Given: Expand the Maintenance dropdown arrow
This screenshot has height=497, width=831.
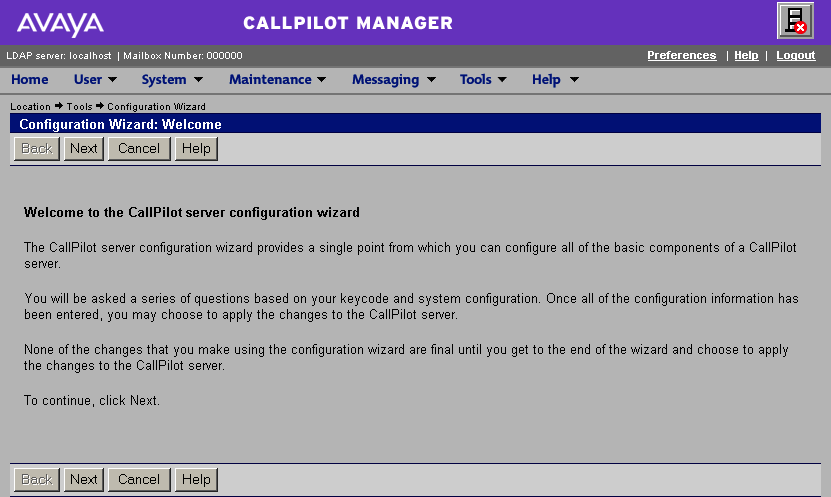Looking at the screenshot, I should [321, 79].
